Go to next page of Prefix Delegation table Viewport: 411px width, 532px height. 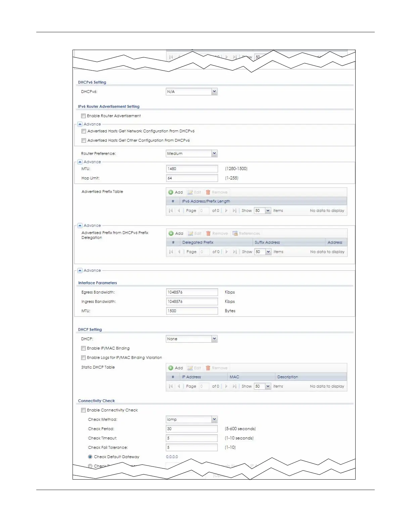pyautogui.click(x=226, y=252)
